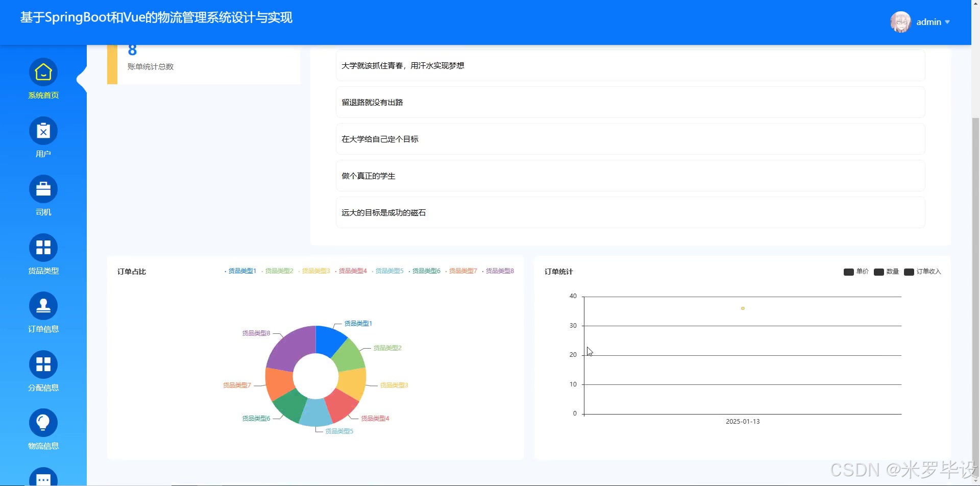The width and height of the screenshot is (980, 486).
Task: Click the orange 货品类型7 pie slice
Action: pyautogui.click(x=279, y=383)
